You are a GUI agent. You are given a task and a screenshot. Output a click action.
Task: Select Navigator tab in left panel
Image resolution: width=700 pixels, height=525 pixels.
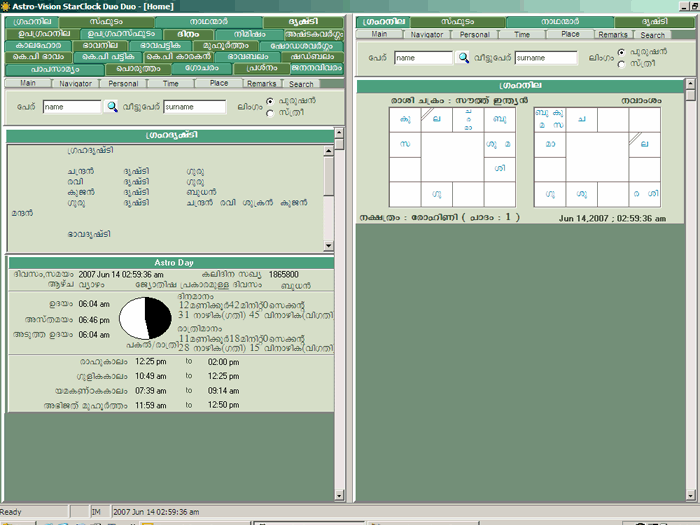click(75, 83)
